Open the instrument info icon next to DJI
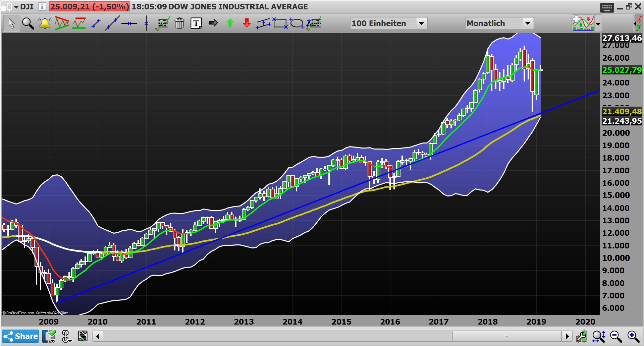This screenshot has height=346, width=644. pos(42,7)
